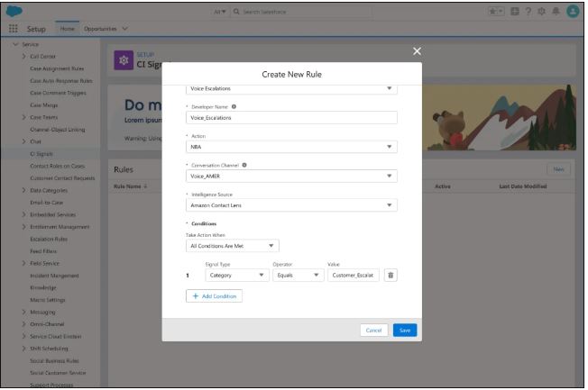The height and width of the screenshot is (390, 588).
Task: Open the Take Action When dropdown
Action: tap(232, 245)
